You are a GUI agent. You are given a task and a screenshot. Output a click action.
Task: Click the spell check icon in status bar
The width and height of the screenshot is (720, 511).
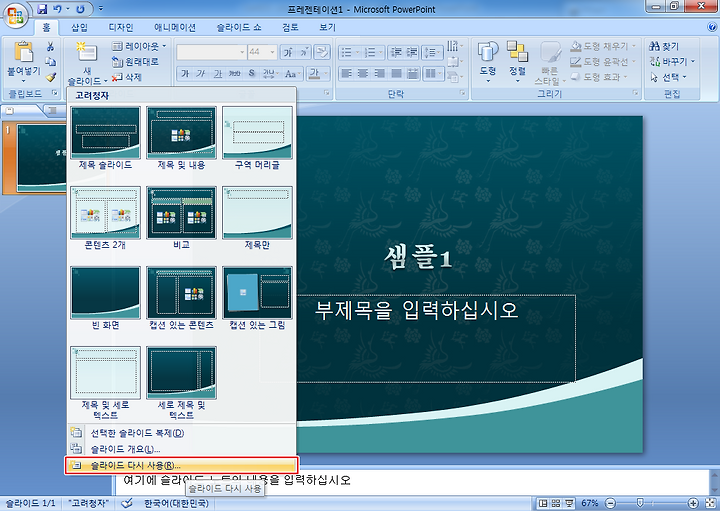tap(127, 503)
